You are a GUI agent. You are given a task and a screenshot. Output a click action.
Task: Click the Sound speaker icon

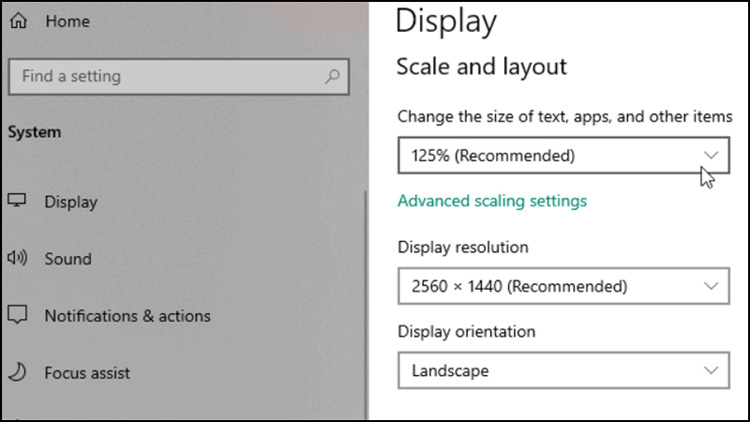(17, 258)
